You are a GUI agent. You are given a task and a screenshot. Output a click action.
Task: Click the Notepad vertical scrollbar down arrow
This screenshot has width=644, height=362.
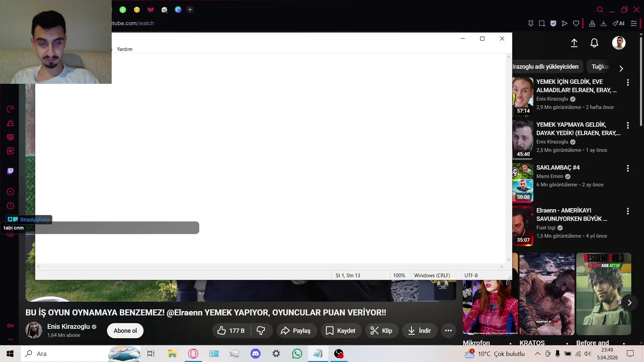[x=509, y=259]
